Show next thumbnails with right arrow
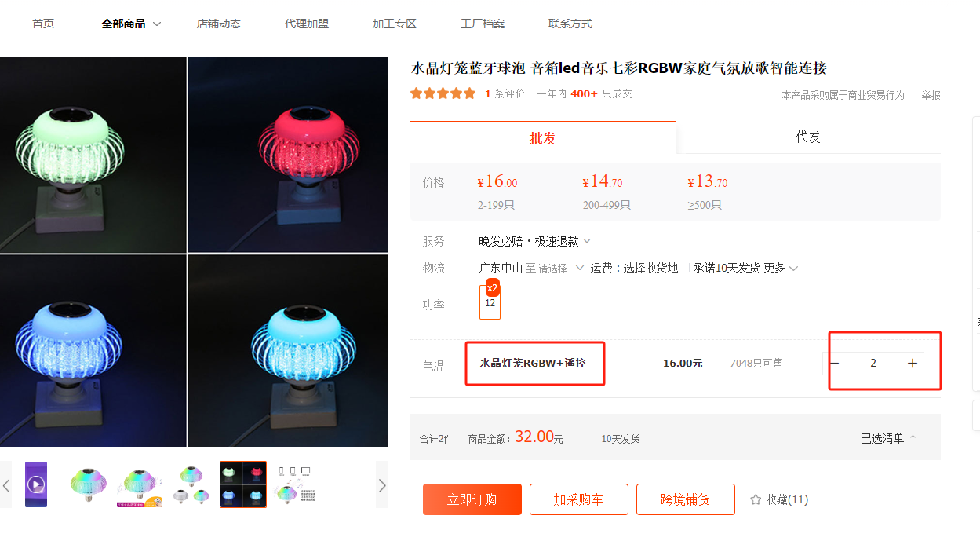The width and height of the screenshot is (980, 541). pyautogui.click(x=382, y=485)
